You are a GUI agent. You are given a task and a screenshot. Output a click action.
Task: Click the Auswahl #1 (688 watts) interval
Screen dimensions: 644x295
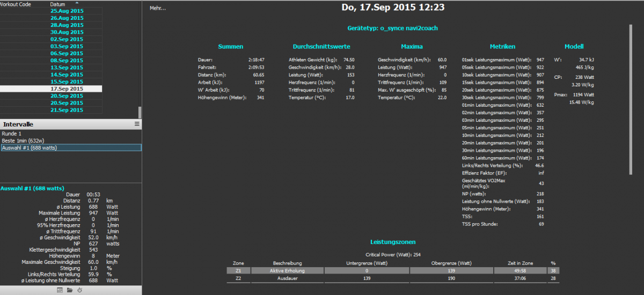click(30, 147)
